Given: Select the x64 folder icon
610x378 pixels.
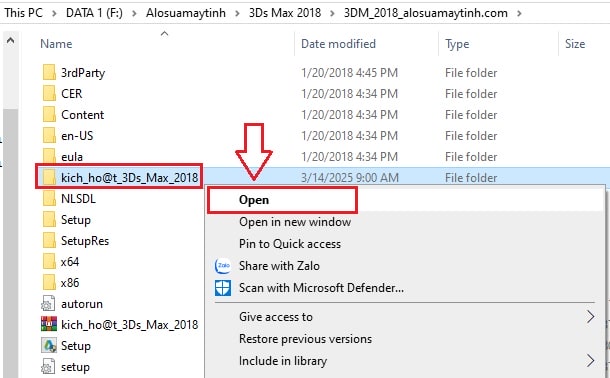Looking at the screenshot, I should tap(49, 262).
